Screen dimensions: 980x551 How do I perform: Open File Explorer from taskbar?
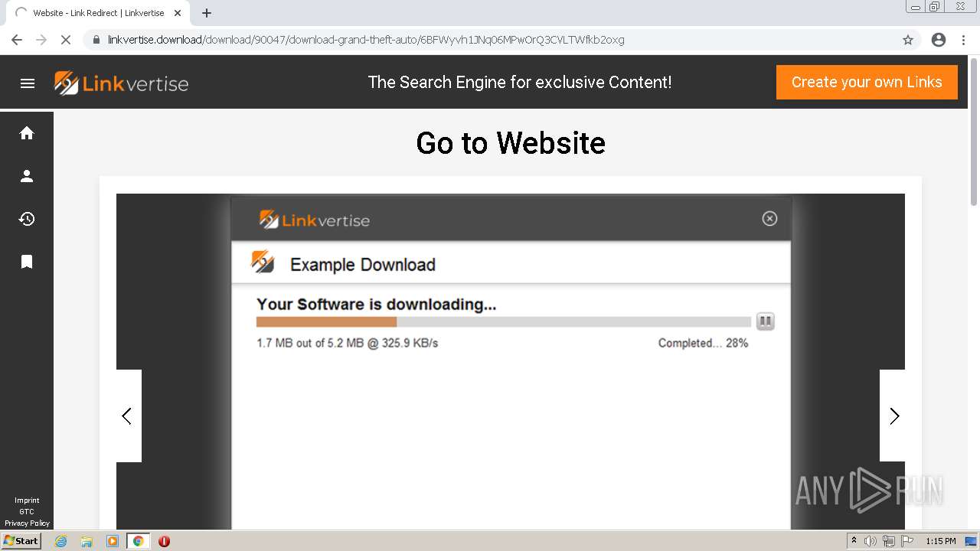(x=87, y=541)
